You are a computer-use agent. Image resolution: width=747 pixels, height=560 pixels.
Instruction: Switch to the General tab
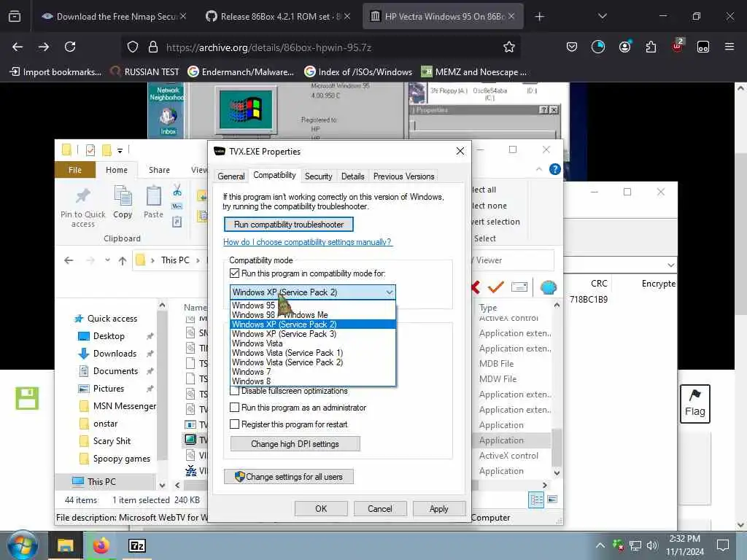pyautogui.click(x=231, y=176)
